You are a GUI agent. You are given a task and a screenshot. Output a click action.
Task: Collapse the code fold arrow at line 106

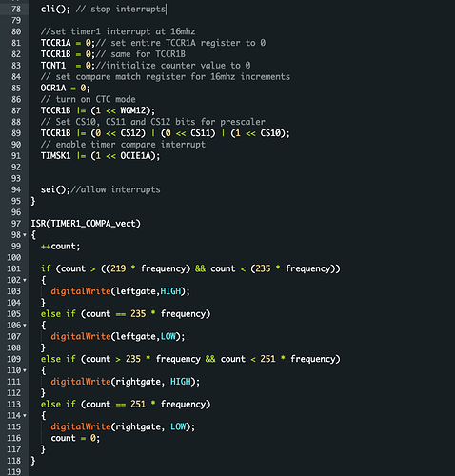coord(25,326)
